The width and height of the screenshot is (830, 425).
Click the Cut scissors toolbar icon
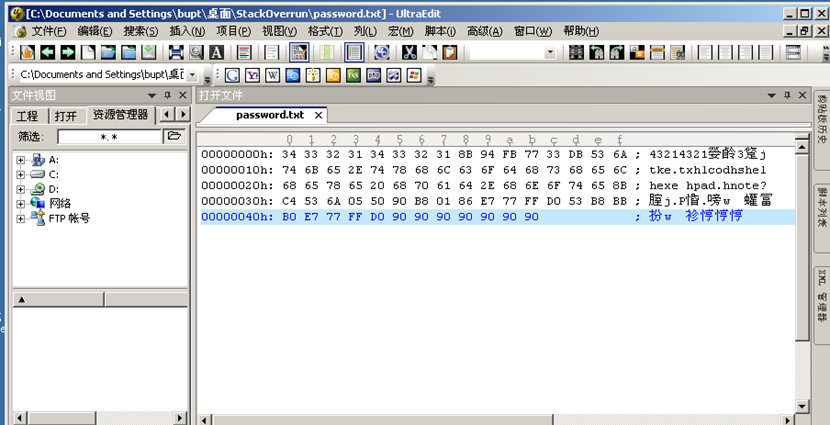point(409,52)
